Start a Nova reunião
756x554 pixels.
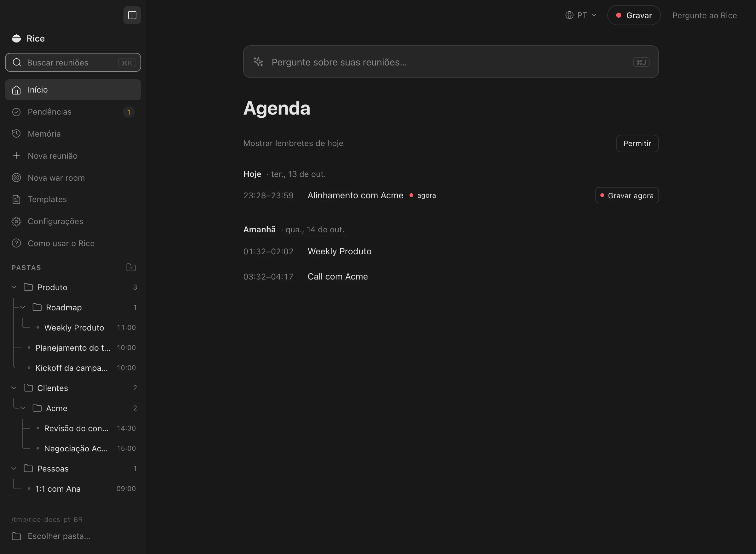pos(73,156)
